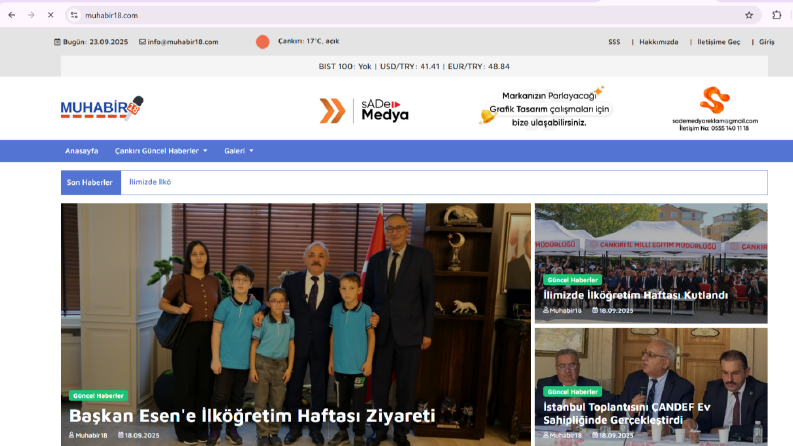The image size is (793, 446).
Task: Click the BIST 100 USD/TRY ticker text
Action: pos(414,66)
